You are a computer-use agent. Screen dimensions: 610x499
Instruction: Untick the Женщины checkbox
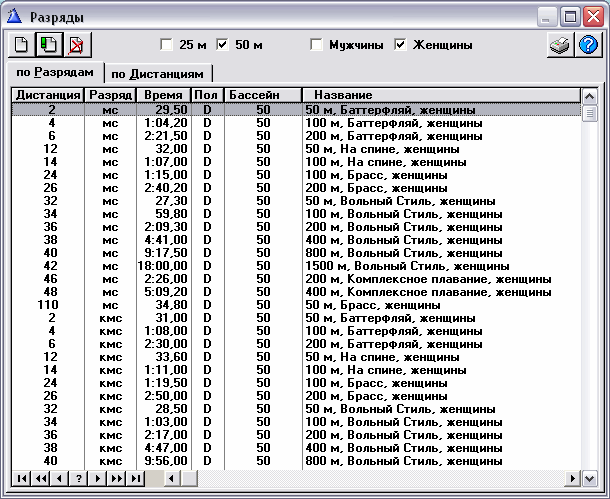point(401,45)
